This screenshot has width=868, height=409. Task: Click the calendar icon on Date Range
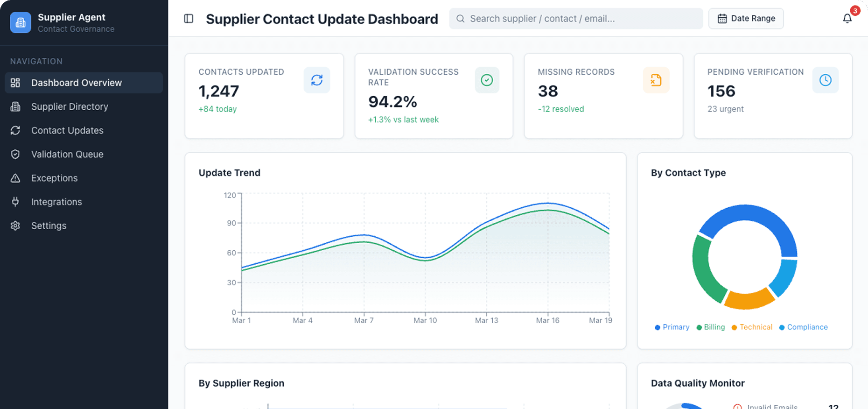722,19
